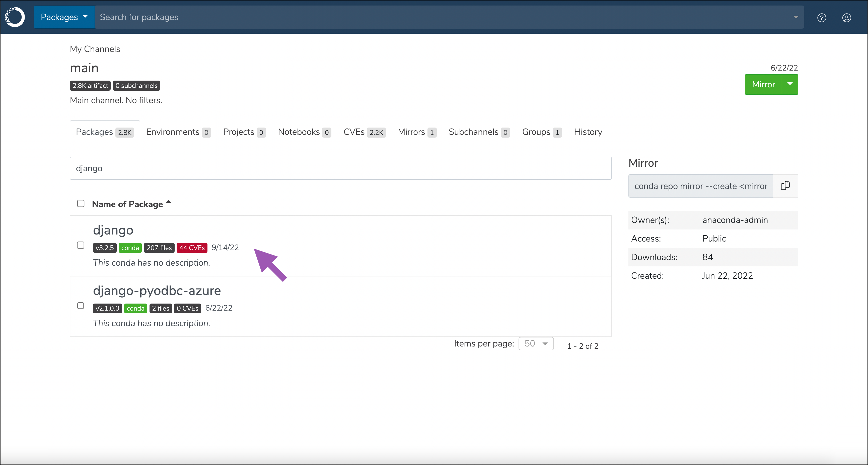868x465 pixels.
Task: Click the red 44 CVEs badge
Action: 192,248
